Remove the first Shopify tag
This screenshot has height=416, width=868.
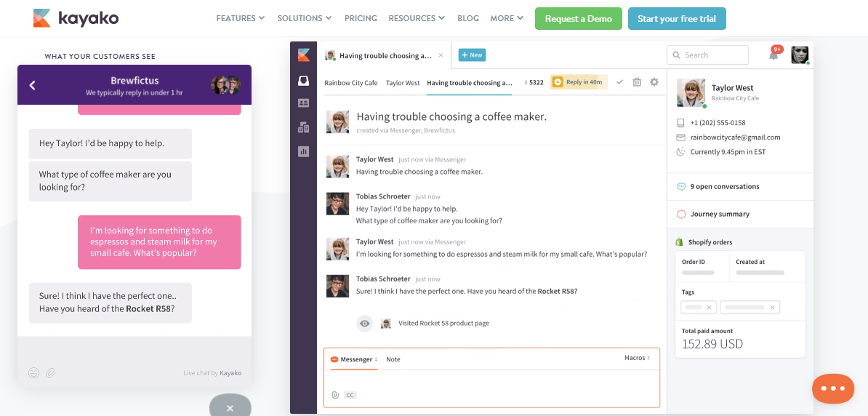(709, 308)
